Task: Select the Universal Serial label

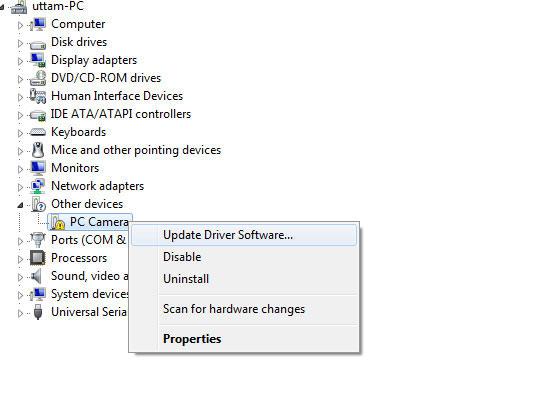Action: (x=89, y=312)
